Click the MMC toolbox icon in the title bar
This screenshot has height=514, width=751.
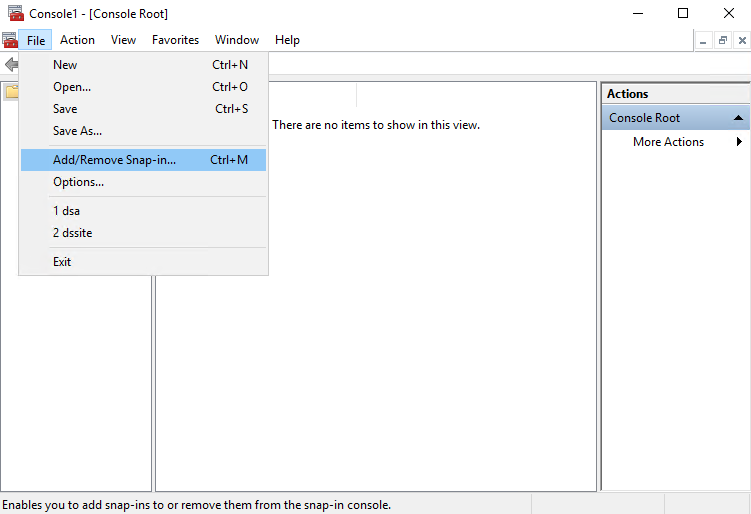(15, 14)
